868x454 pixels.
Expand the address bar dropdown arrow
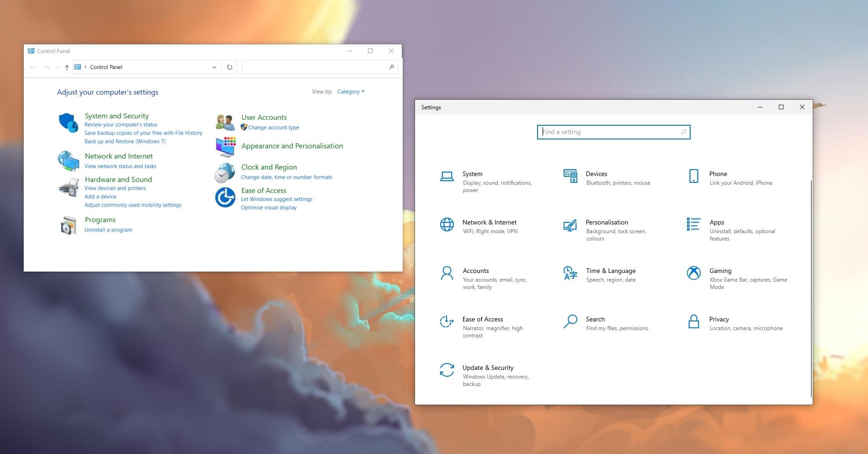tap(214, 67)
